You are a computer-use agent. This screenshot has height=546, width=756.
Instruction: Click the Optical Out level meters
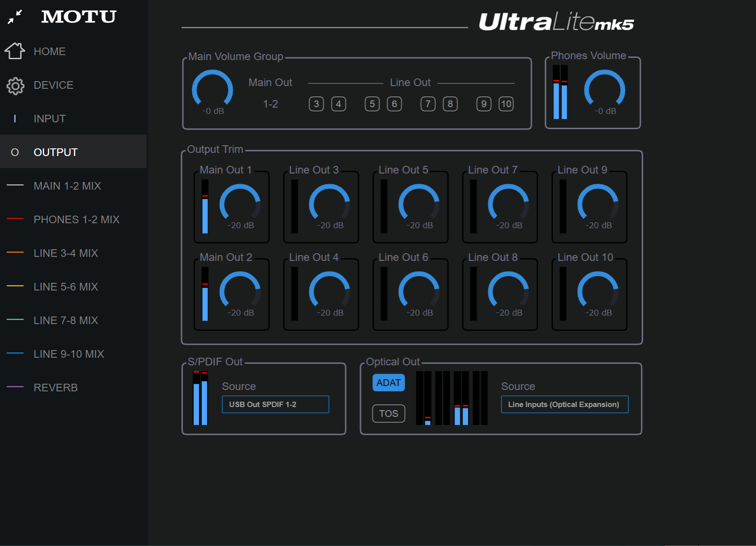pyautogui.click(x=452, y=398)
